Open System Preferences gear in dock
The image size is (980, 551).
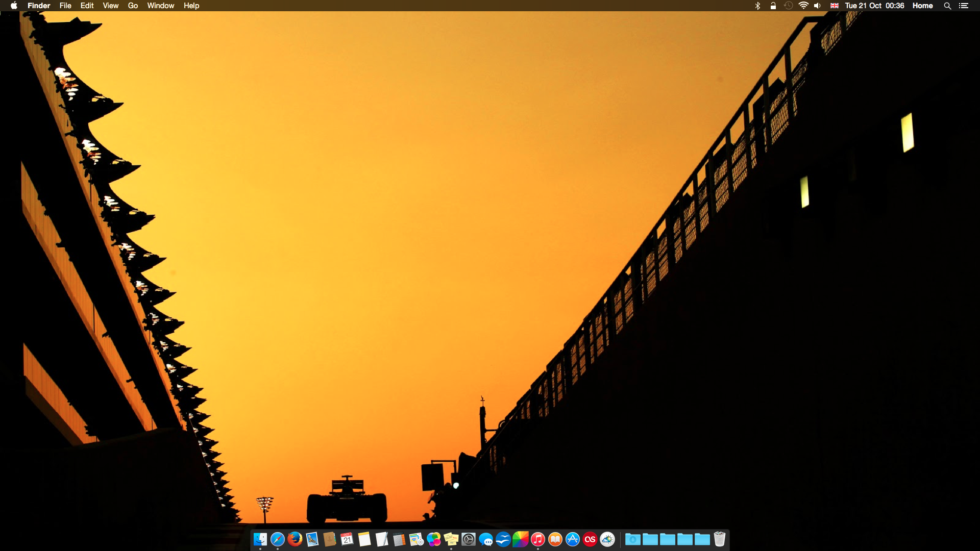[469, 539]
